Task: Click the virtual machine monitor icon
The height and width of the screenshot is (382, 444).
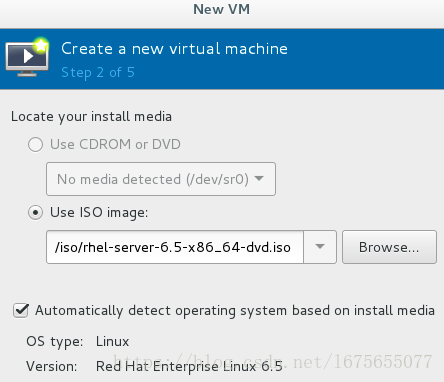Action: point(27,58)
